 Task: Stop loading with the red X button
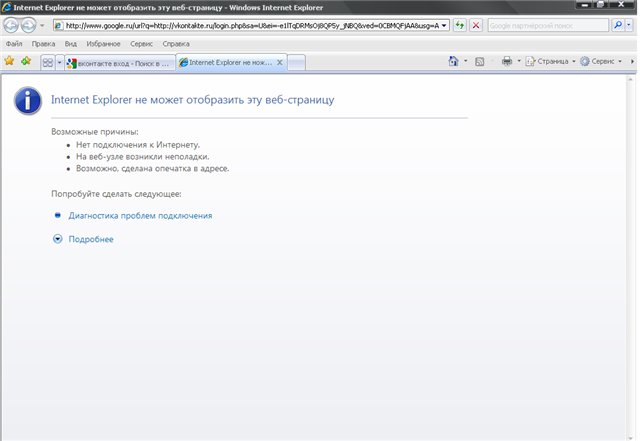click(476, 25)
